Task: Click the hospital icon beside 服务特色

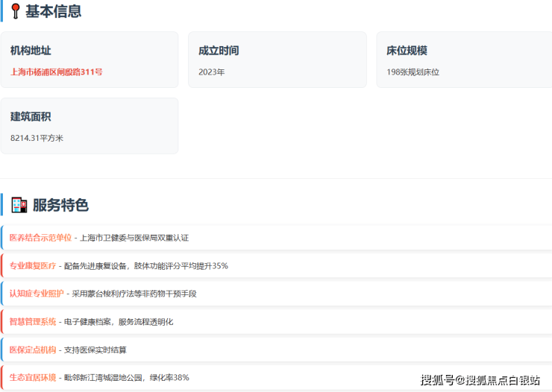Action: click(19, 205)
